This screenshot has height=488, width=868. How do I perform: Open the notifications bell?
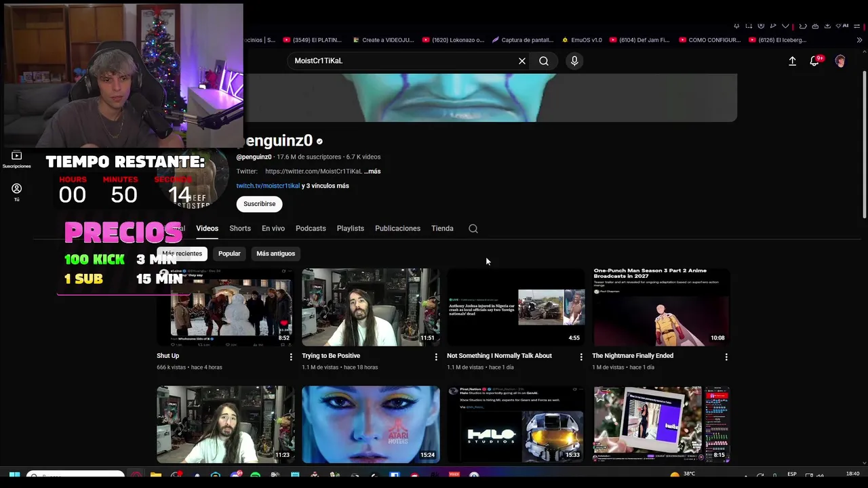(x=815, y=61)
